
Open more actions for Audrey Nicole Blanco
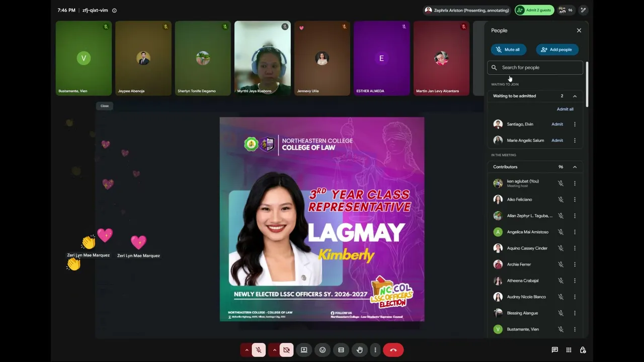(x=575, y=297)
